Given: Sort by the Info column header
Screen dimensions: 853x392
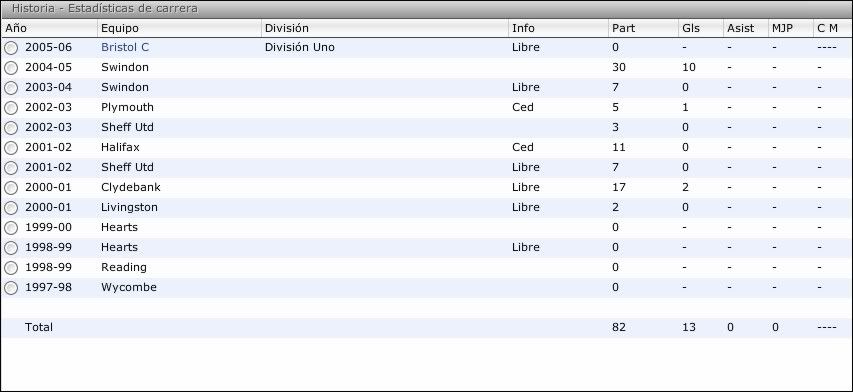Looking at the screenshot, I should click(559, 28).
